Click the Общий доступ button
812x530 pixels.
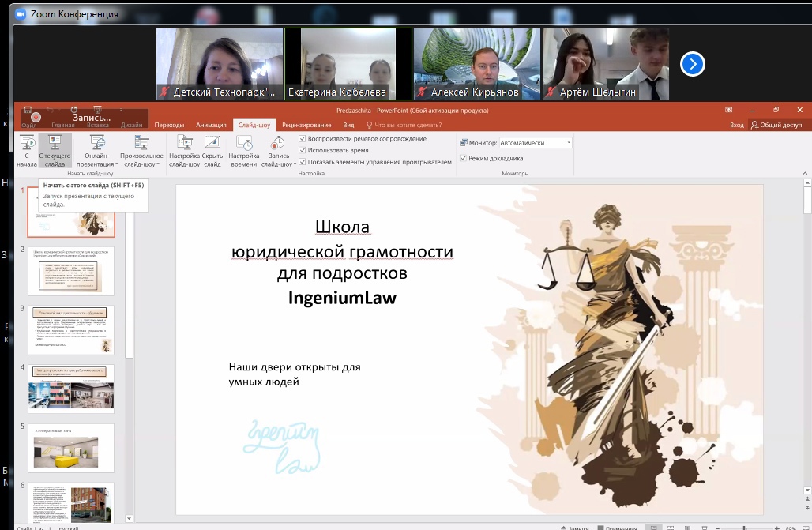coord(776,125)
